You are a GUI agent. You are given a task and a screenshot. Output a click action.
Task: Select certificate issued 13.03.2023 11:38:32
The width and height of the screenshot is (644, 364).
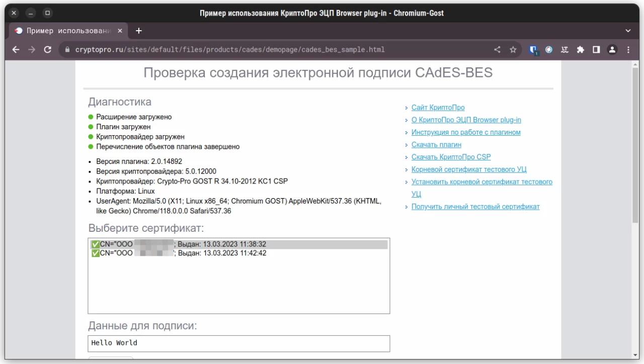[239, 244]
